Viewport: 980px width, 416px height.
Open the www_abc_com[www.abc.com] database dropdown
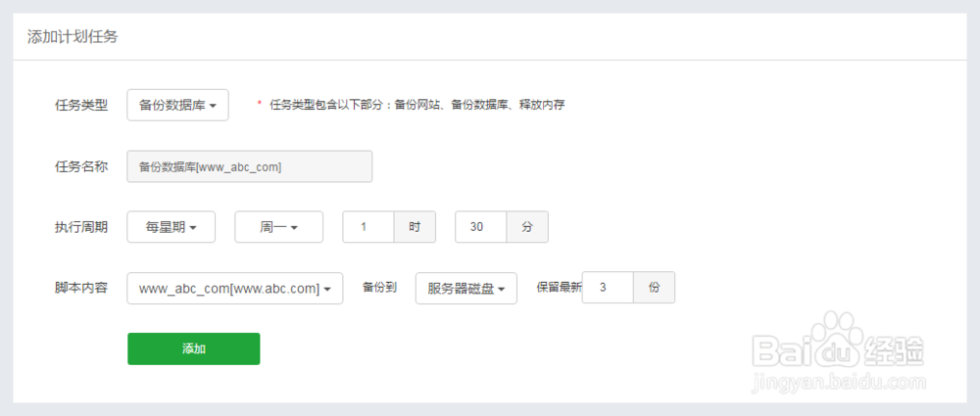coord(235,289)
